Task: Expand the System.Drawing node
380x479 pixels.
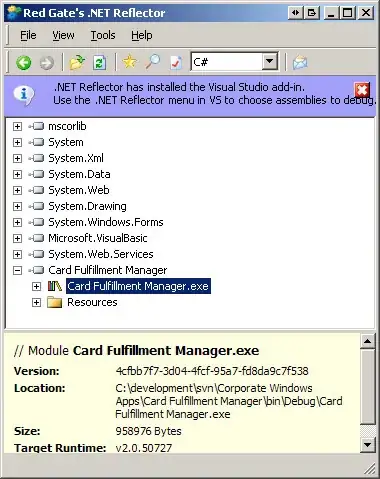Action: tap(17, 207)
